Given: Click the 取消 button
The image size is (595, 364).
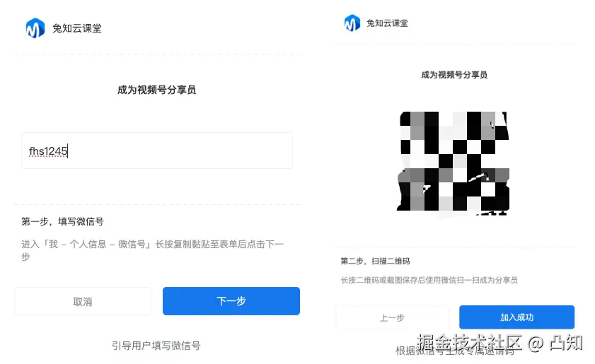Looking at the screenshot, I should pyautogui.click(x=83, y=302).
